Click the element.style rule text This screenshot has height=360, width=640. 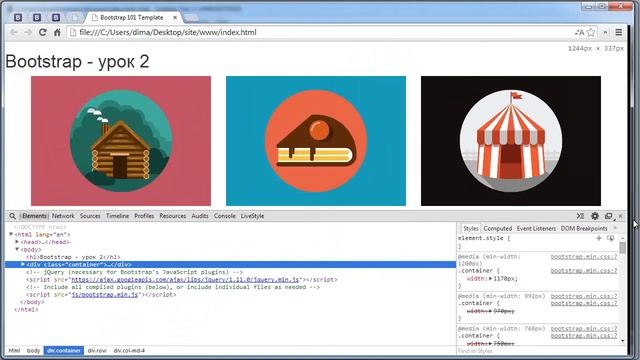pos(484,238)
